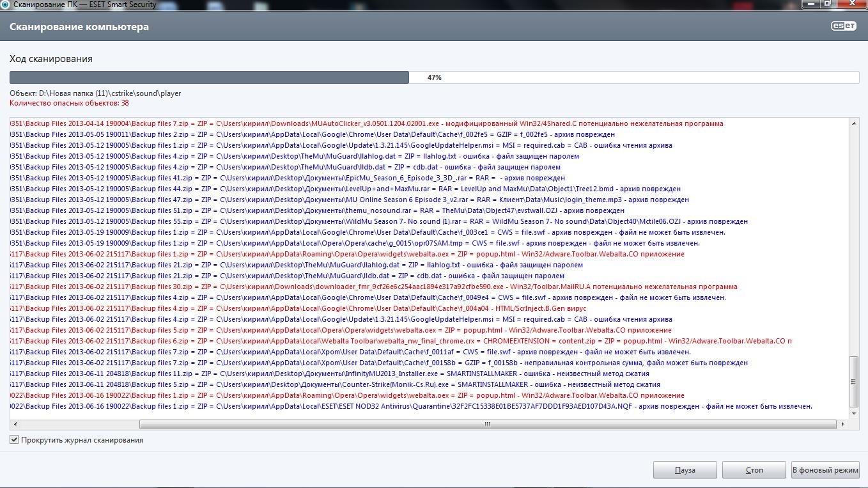Stop the scan with the 'Стоп' button
This screenshot has height=488, width=868.
[x=754, y=470]
